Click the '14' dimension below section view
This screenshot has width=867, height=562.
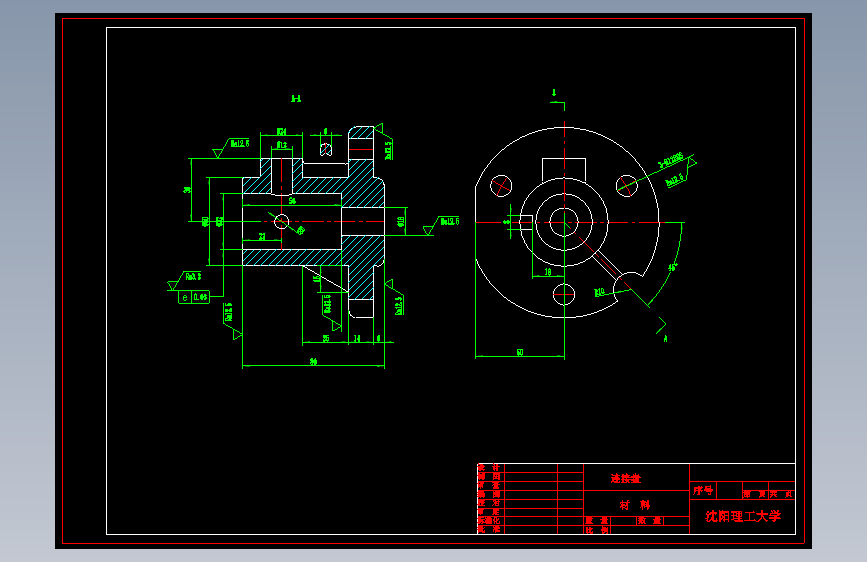click(357, 338)
